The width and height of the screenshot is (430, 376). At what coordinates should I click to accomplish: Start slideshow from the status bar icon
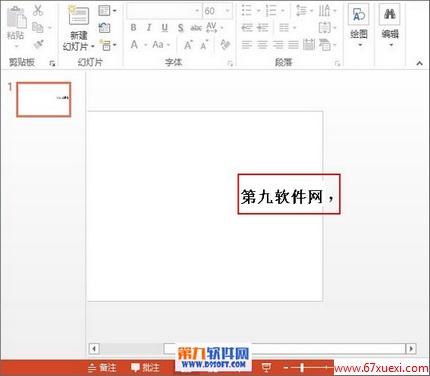click(266, 368)
